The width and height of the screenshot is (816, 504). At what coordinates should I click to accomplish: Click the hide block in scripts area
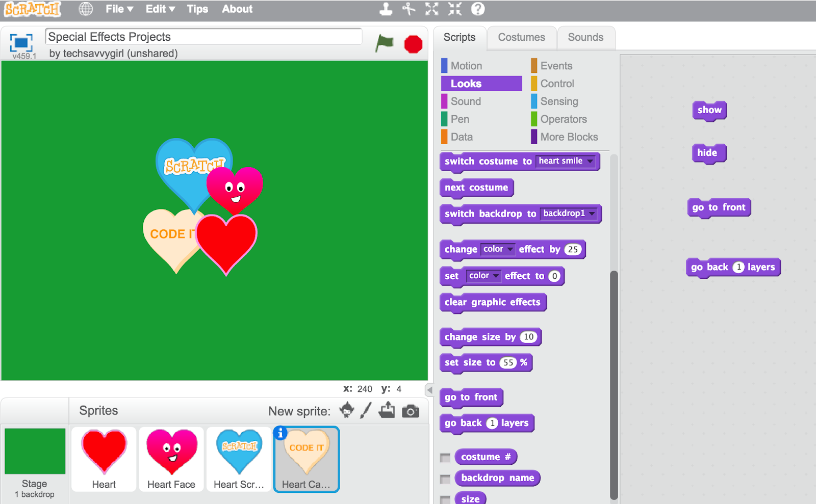pos(709,153)
